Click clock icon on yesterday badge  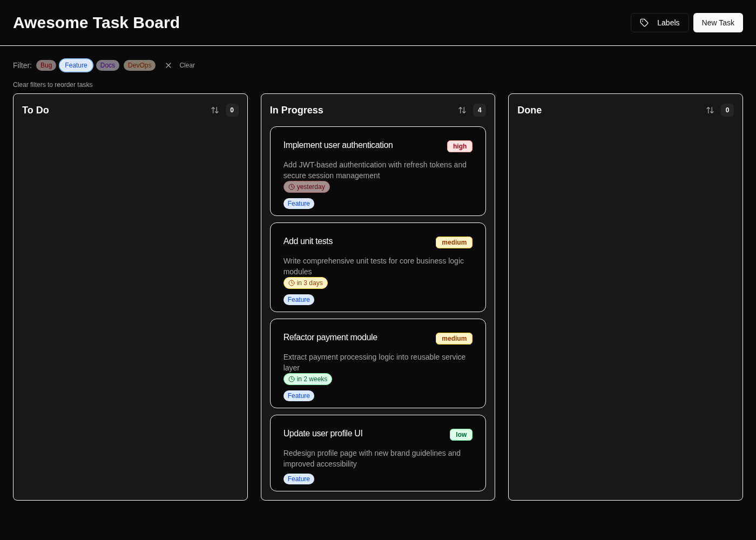pyautogui.click(x=292, y=187)
